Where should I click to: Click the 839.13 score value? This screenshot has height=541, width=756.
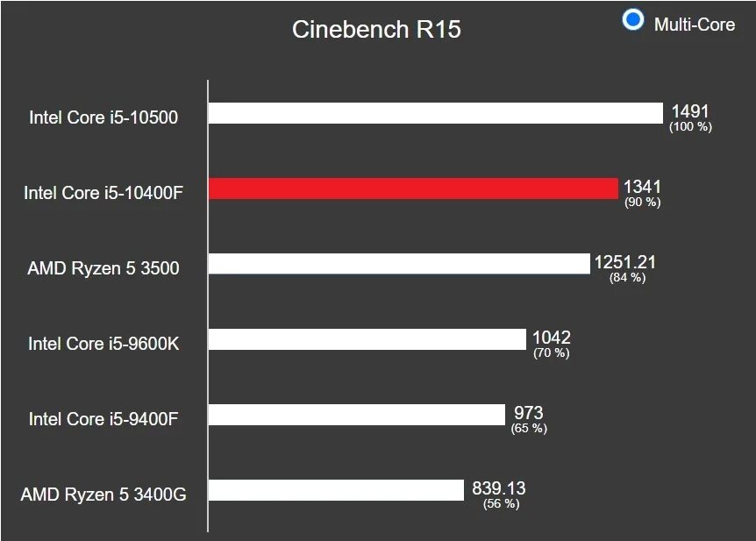coord(498,488)
